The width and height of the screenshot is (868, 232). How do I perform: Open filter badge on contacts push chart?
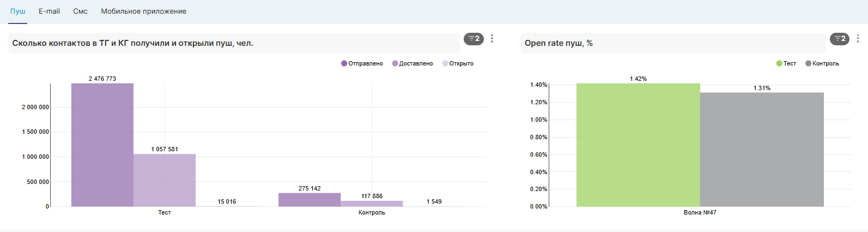(x=474, y=39)
